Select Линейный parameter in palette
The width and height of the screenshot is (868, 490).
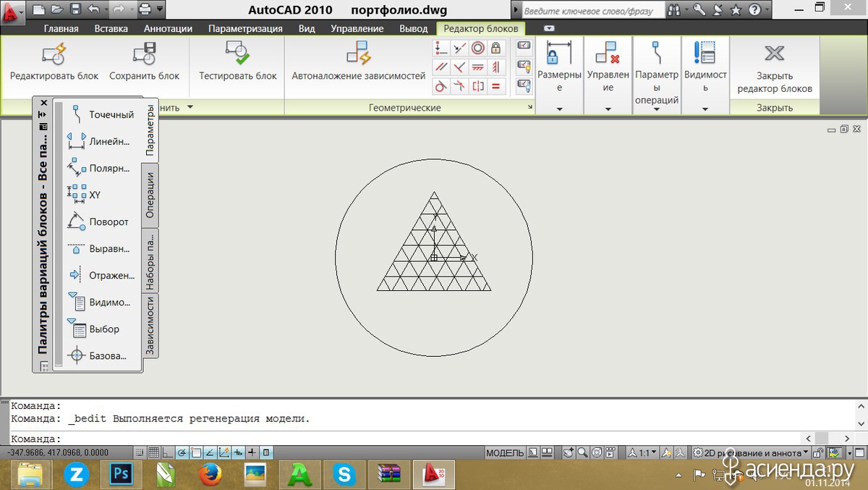(101, 141)
